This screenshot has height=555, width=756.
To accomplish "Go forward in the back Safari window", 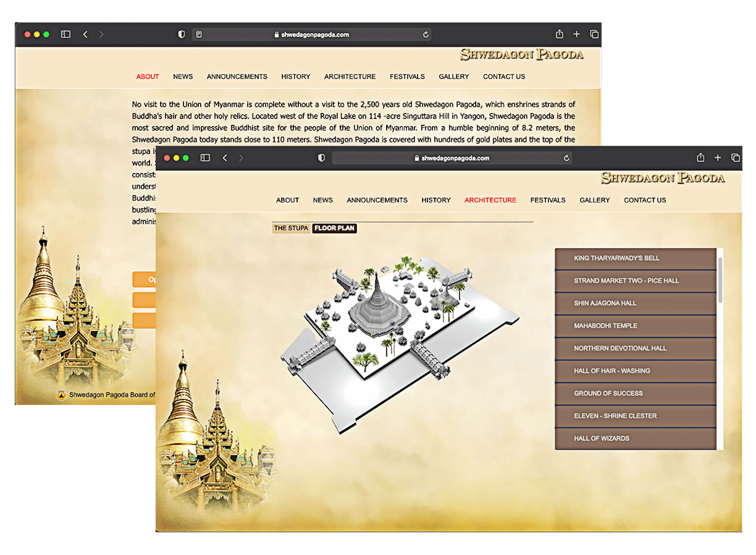I will tap(101, 34).
